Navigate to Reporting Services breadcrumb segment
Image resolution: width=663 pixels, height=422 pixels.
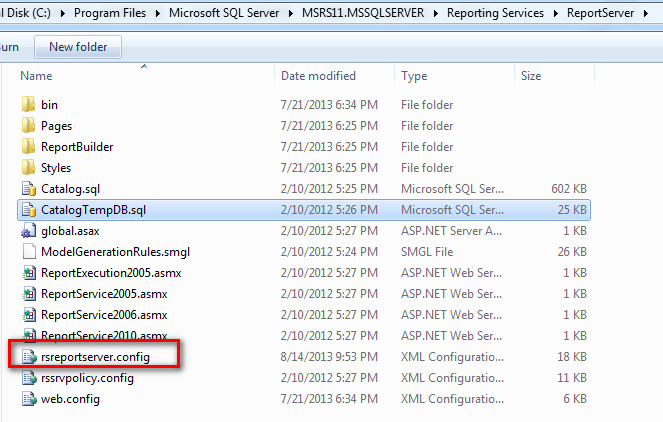click(495, 13)
